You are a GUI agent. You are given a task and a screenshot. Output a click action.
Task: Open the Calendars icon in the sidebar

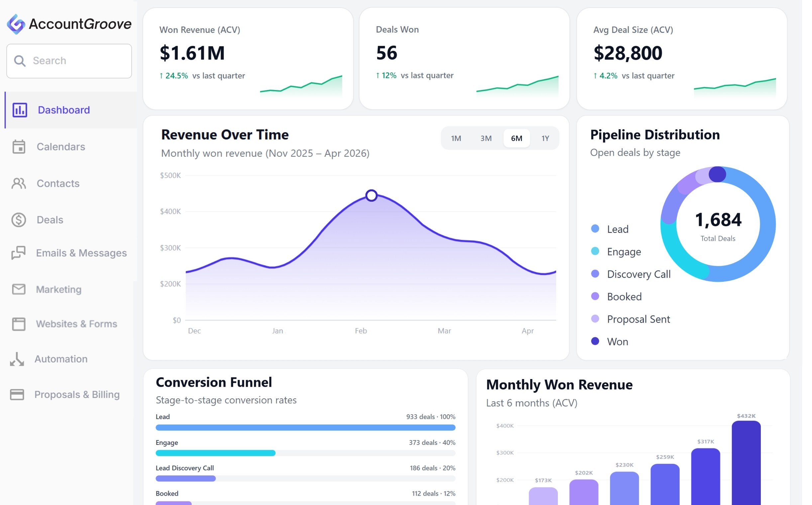click(19, 147)
